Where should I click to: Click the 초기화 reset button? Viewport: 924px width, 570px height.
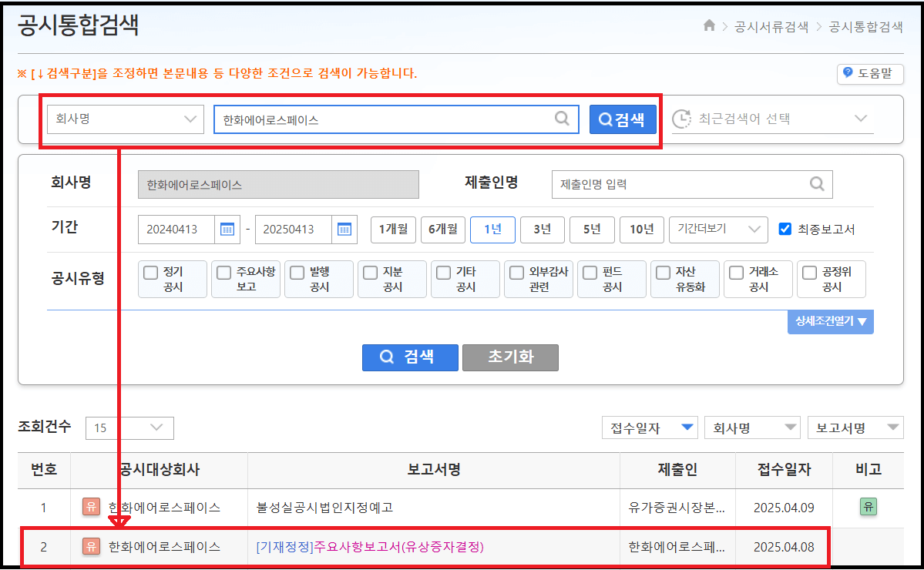[510, 357]
